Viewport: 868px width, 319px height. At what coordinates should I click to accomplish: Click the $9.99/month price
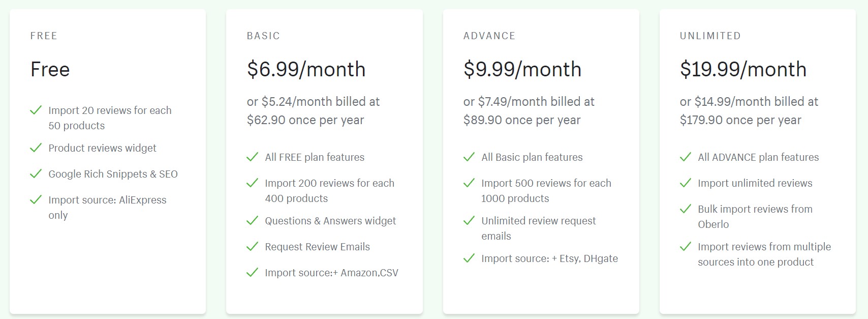coord(522,69)
